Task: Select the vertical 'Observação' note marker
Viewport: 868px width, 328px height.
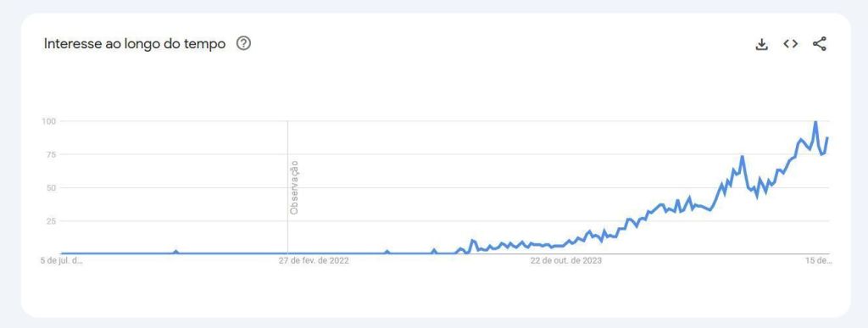Action: tap(294, 187)
